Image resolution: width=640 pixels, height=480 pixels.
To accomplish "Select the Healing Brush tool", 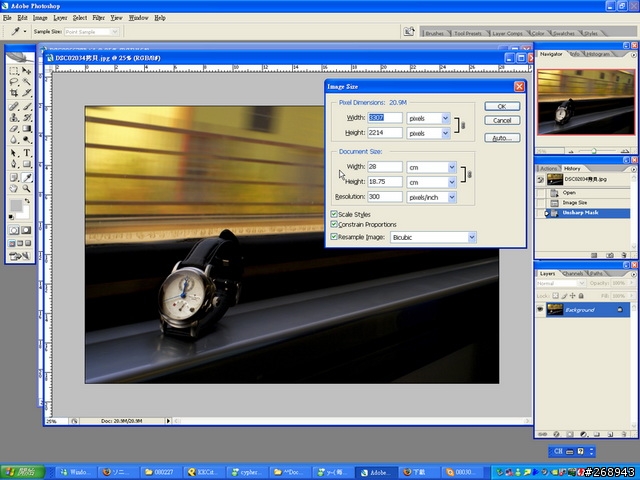I will 14,107.
